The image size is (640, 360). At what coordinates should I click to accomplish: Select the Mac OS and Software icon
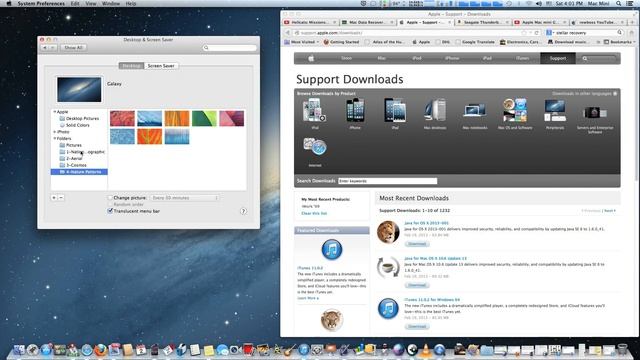tap(515, 110)
